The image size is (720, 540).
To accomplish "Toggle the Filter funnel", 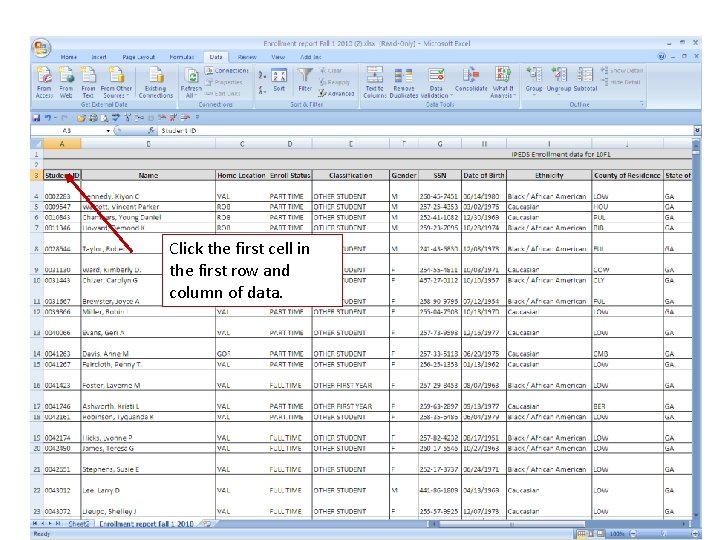I will (305, 80).
